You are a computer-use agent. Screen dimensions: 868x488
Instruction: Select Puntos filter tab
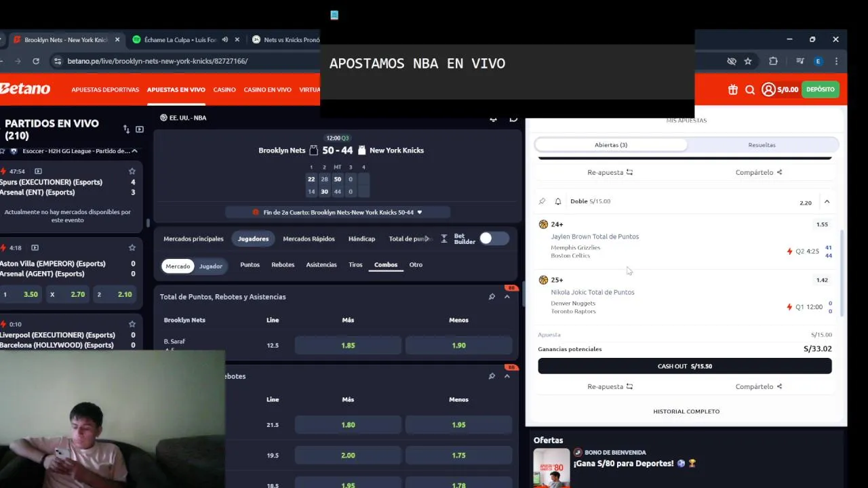pyautogui.click(x=250, y=265)
